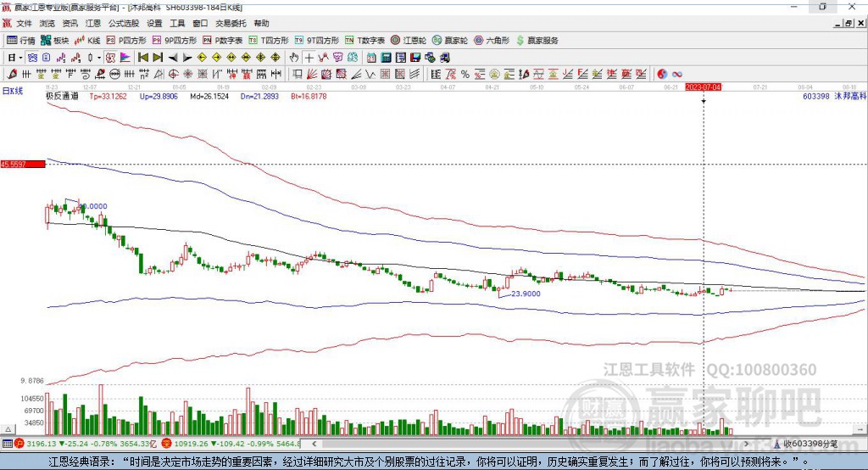Click the infinity symbol icon
Viewport: 868px width, 470px height.
(x=677, y=74)
